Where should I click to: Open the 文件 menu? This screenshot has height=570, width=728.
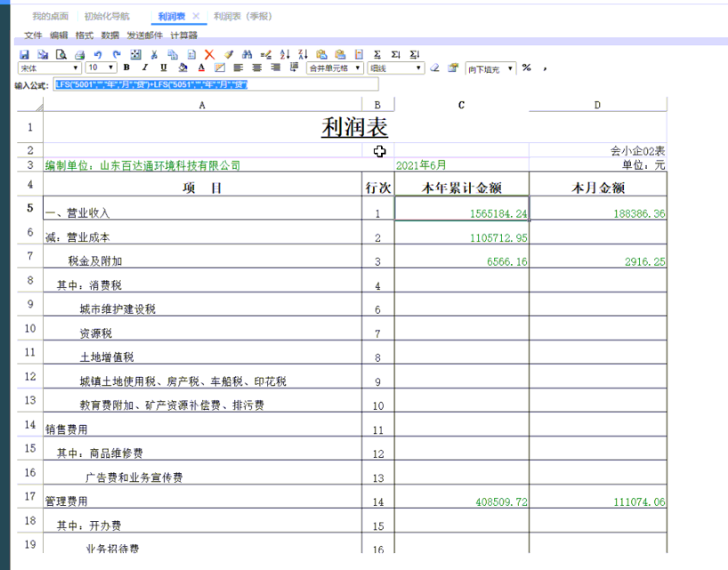pyautogui.click(x=33, y=36)
